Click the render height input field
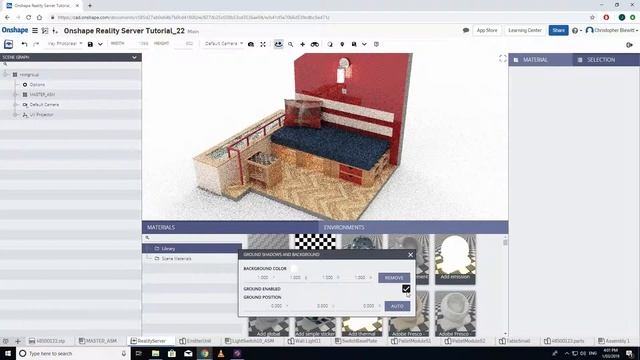Screen dimensions: 640x360 183,44
